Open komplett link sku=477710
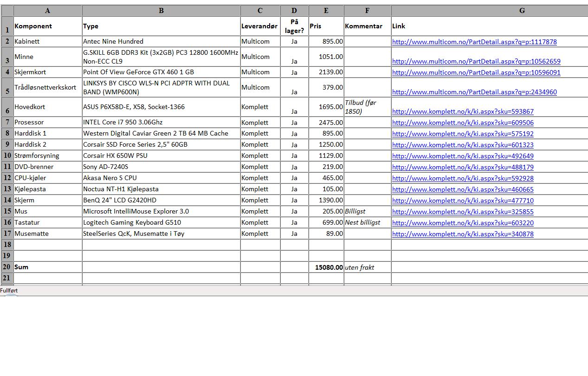The image size is (588, 376). (x=463, y=201)
